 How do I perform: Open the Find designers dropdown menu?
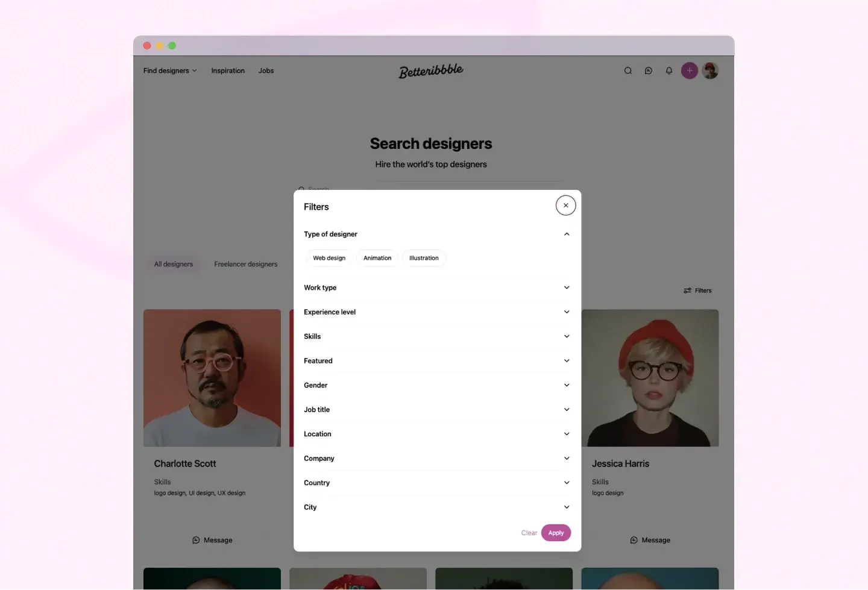point(170,71)
